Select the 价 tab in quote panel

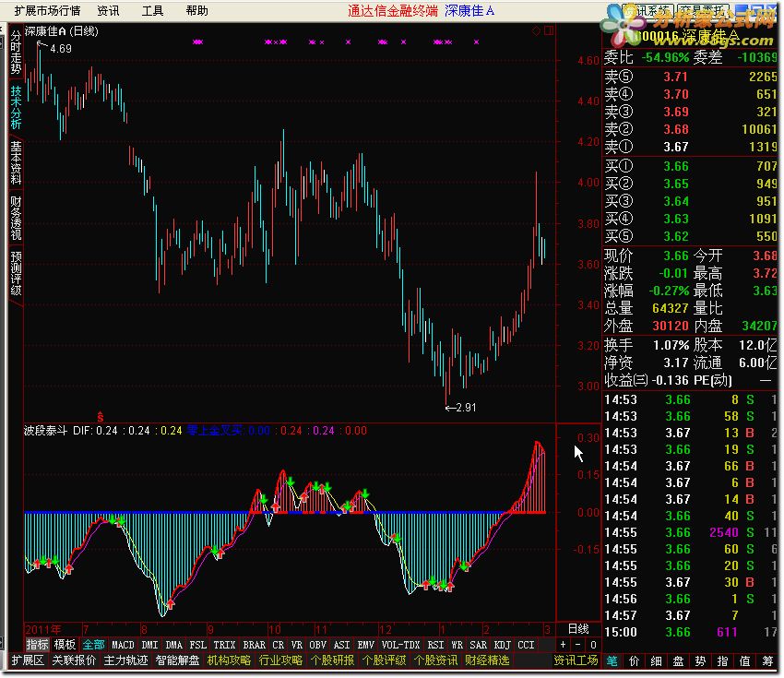634,661
